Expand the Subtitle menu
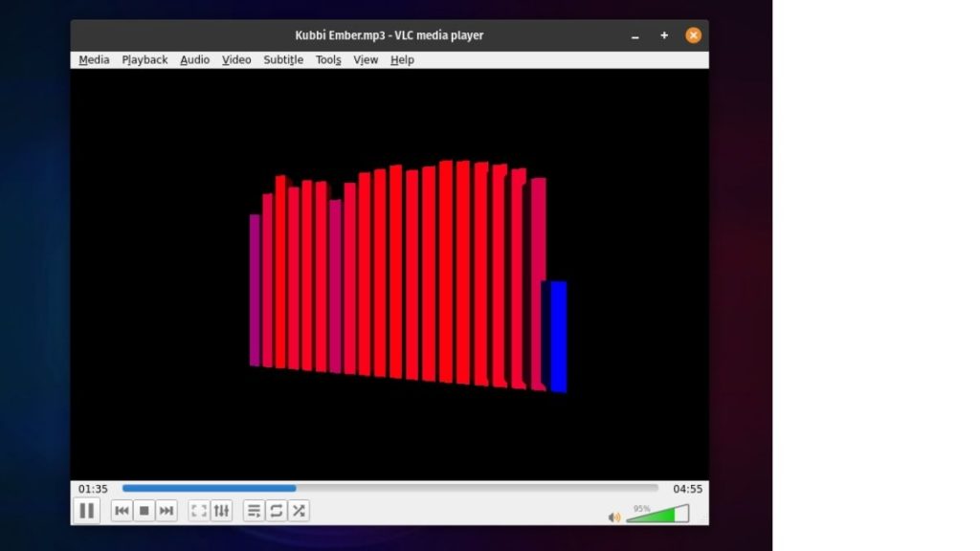980x551 pixels. pos(283,59)
